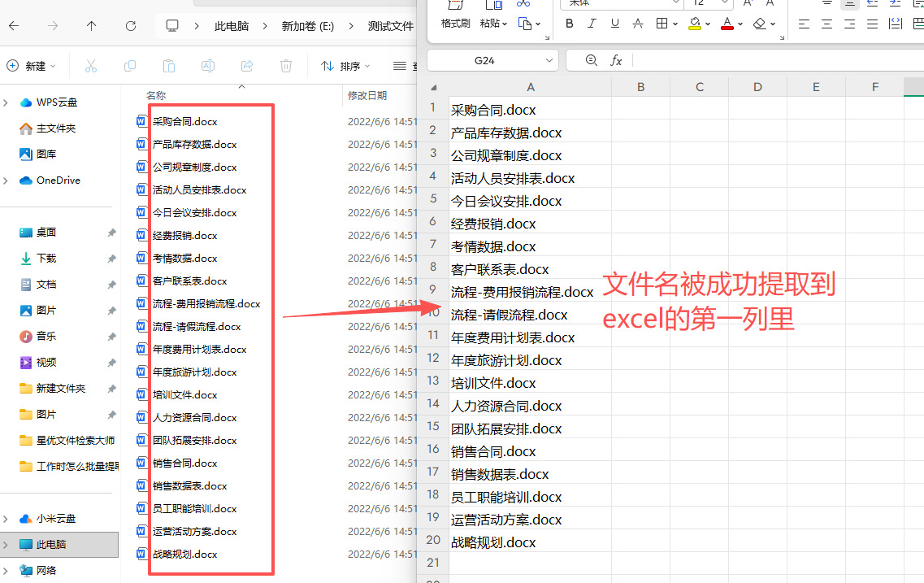Image resolution: width=924 pixels, height=583 pixels.
Task: Select the file 采购合同.docx in Explorer
Action: (x=184, y=121)
